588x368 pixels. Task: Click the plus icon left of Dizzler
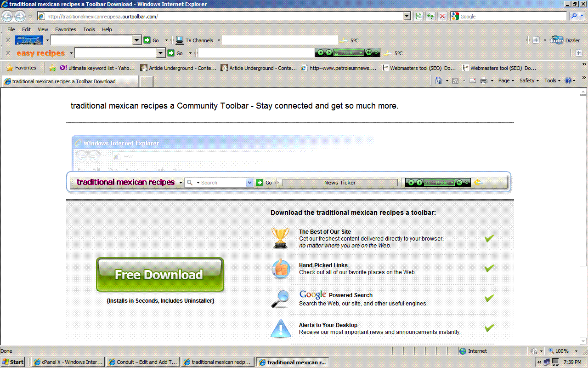[536, 40]
